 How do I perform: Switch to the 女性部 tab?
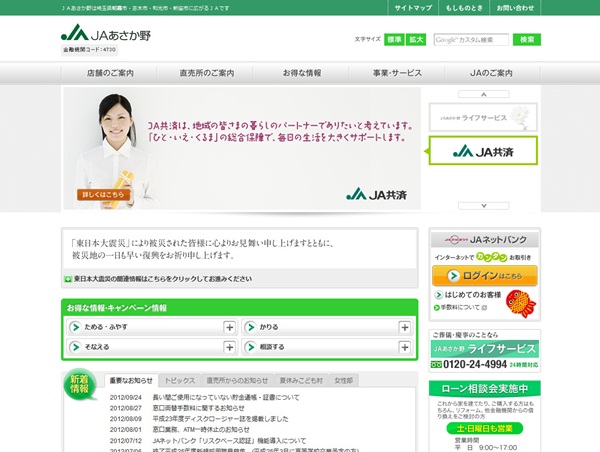pyautogui.click(x=344, y=380)
